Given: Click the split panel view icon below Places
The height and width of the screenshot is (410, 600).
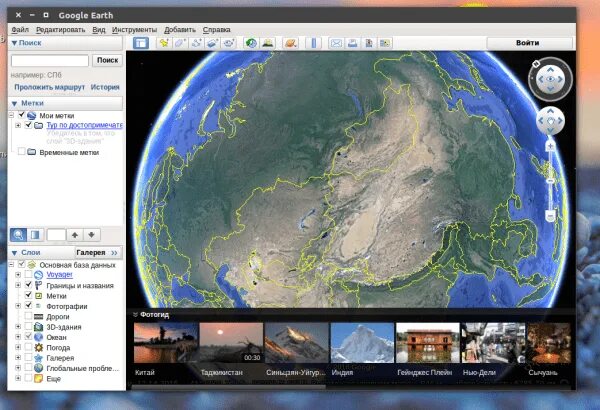Looking at the screenshot, I should [35, 235].
